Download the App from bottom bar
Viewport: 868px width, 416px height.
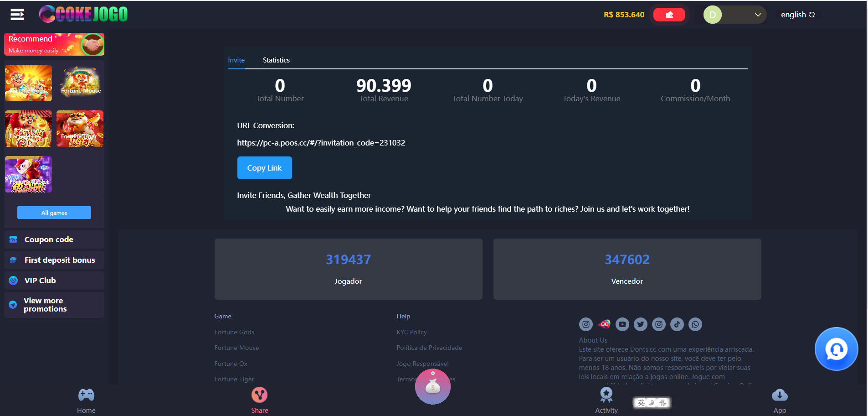pos(780,401)
